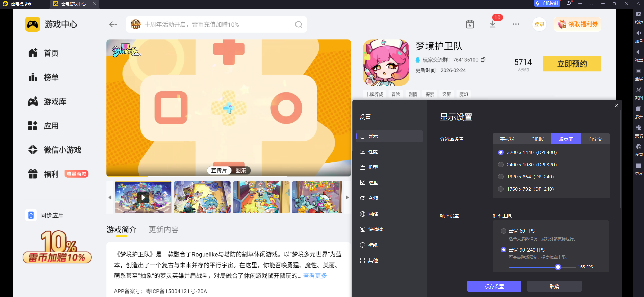Open the 首页 home section
Image resolution: width=644 pixels, height=297 pixels.
44,53
